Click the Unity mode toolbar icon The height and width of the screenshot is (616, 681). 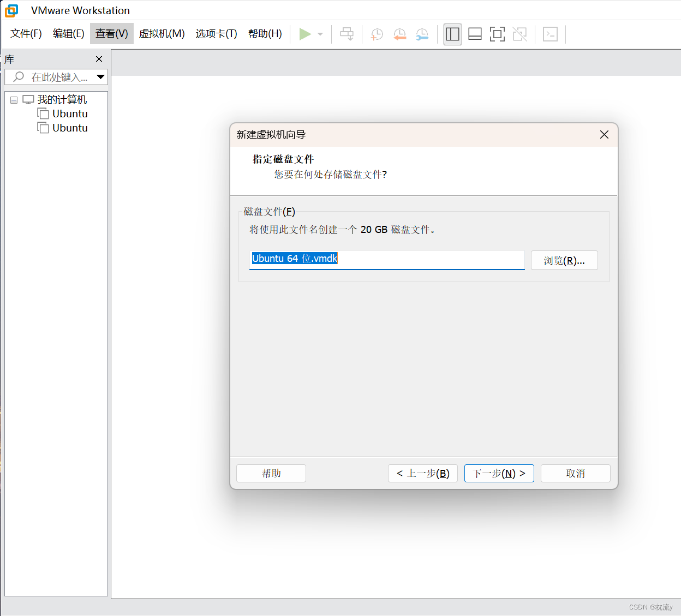[x=520, y=34]
